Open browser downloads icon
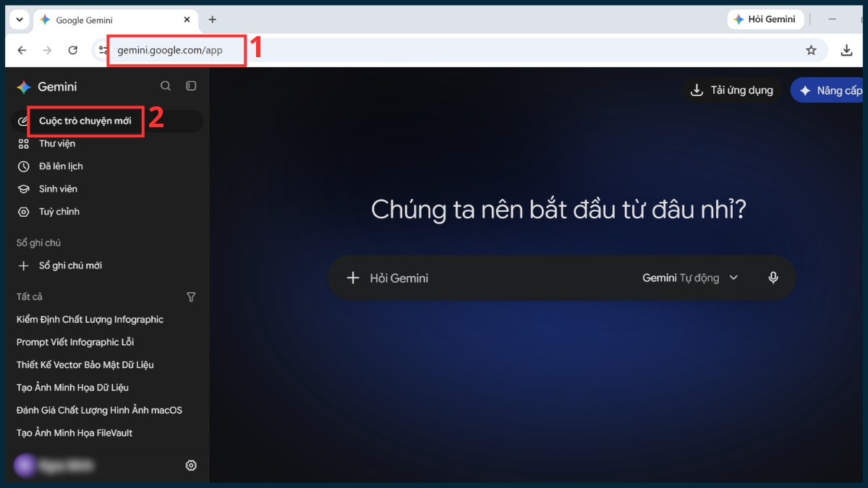 coord(846,50)
